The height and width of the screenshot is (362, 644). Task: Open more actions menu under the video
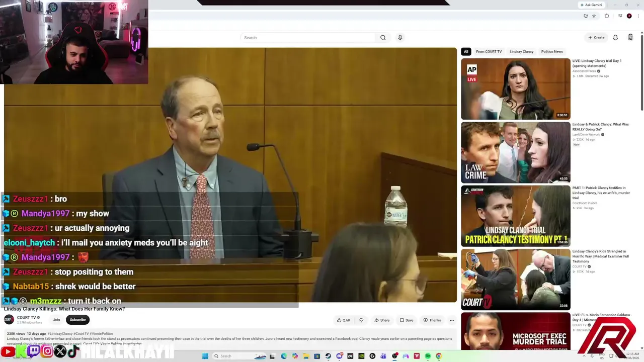click(x=452, y=320)
